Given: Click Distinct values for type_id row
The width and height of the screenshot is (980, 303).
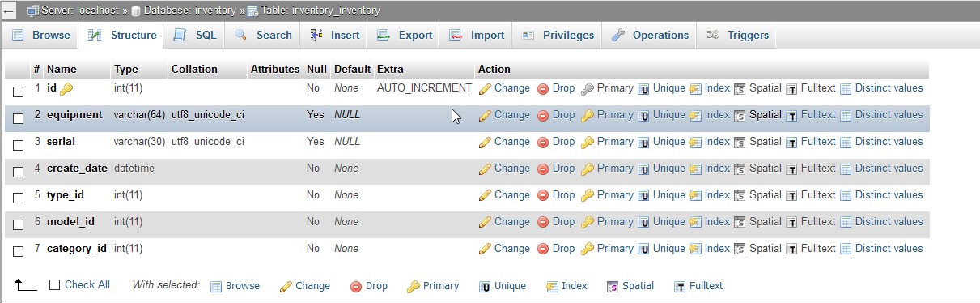Looking at the screenshot, I should click(x=881, y=195).
